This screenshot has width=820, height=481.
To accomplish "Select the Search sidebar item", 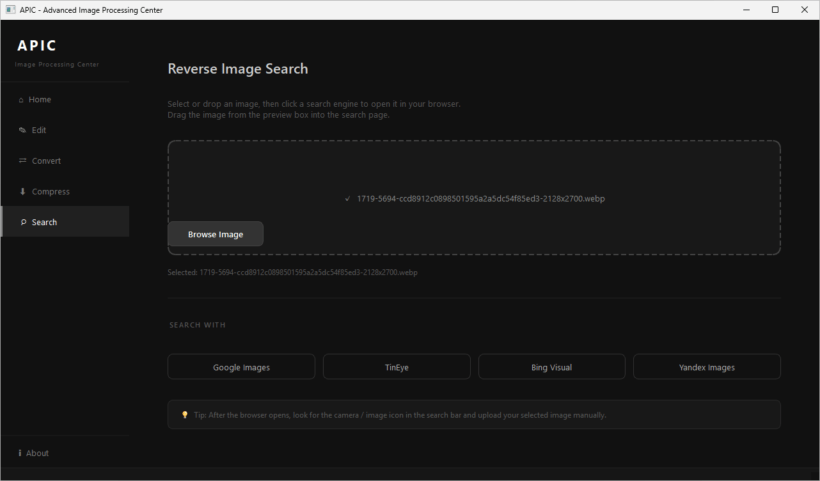I will 65,222.
